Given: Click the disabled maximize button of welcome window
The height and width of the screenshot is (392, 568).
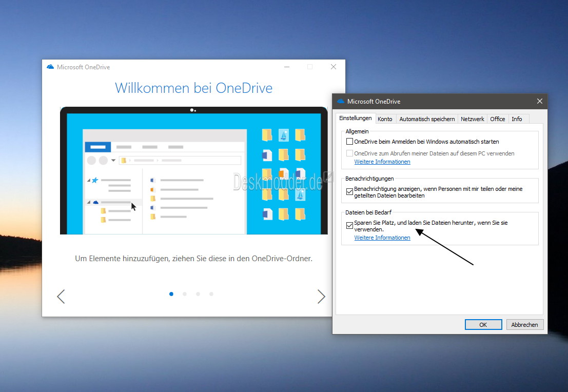Looking at the screenshot, I should click(310, 67).
